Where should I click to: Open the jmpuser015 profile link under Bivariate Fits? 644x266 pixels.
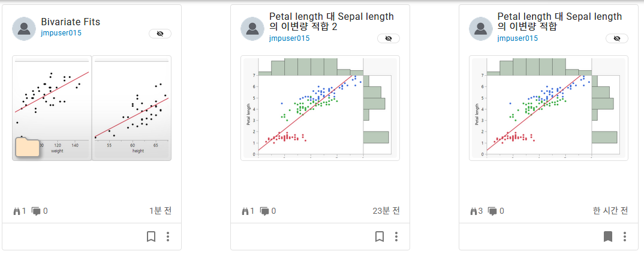click(x=61, y=33)
